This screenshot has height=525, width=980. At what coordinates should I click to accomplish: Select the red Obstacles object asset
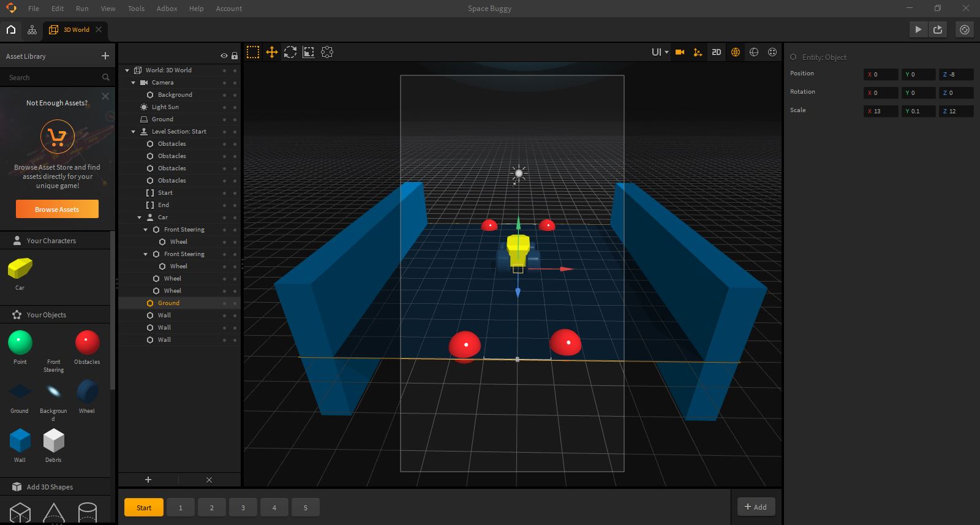pos(87,342)
